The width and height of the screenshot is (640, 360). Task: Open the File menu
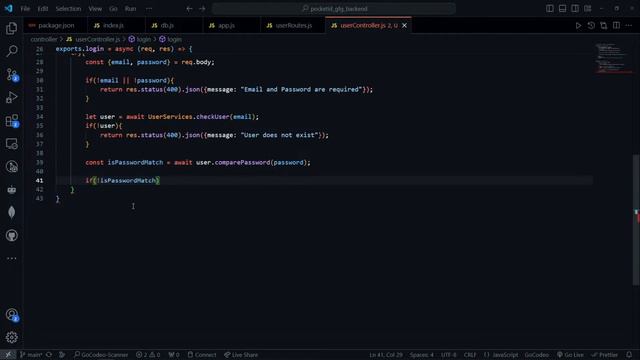click(x=25, y=9)
